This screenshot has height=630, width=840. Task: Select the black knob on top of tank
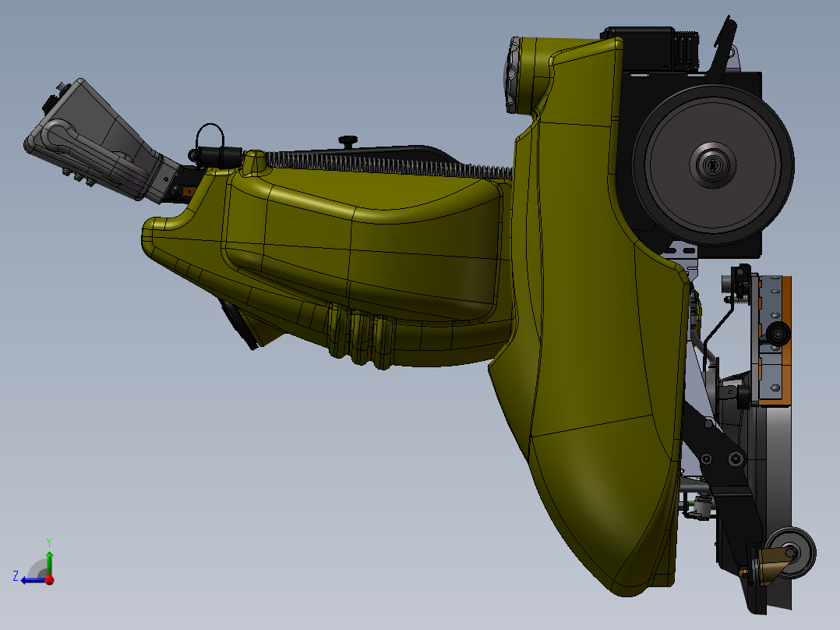coord(348,141)
